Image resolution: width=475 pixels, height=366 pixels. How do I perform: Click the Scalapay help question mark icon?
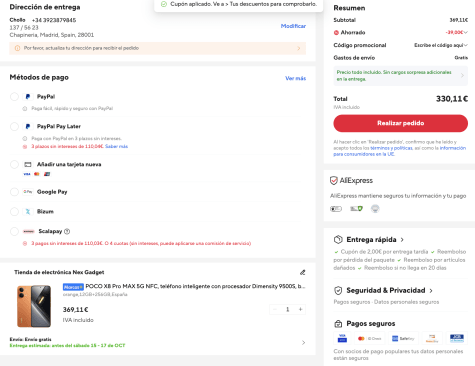point(67,231)
